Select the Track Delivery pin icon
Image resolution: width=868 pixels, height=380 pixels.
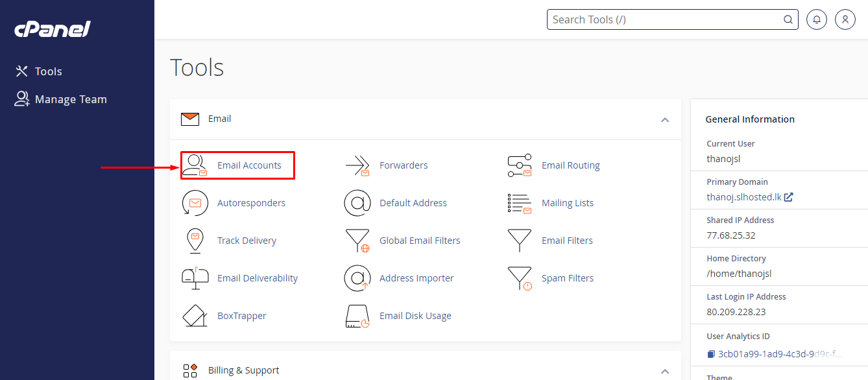click(x=195, y=241)
